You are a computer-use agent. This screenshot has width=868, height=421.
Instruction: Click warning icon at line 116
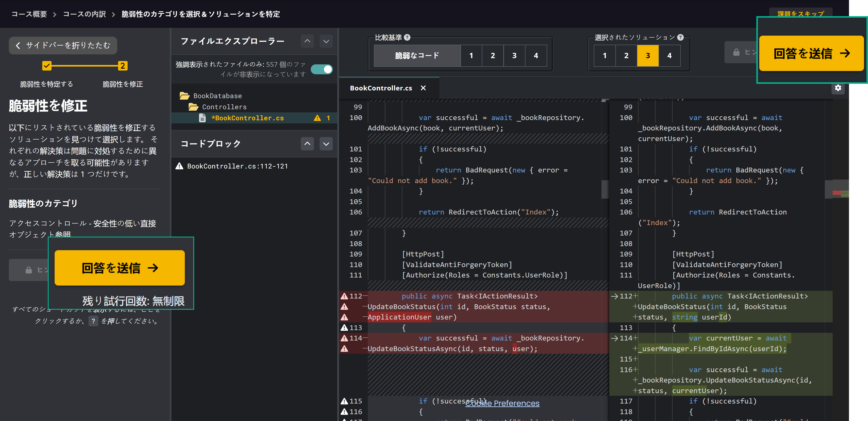pyautogui.click(x=344, y=411)
